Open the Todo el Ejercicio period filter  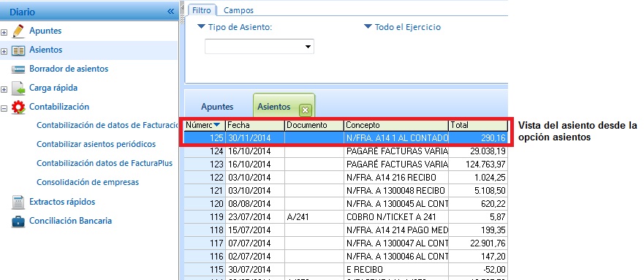(x=403, y=27)
